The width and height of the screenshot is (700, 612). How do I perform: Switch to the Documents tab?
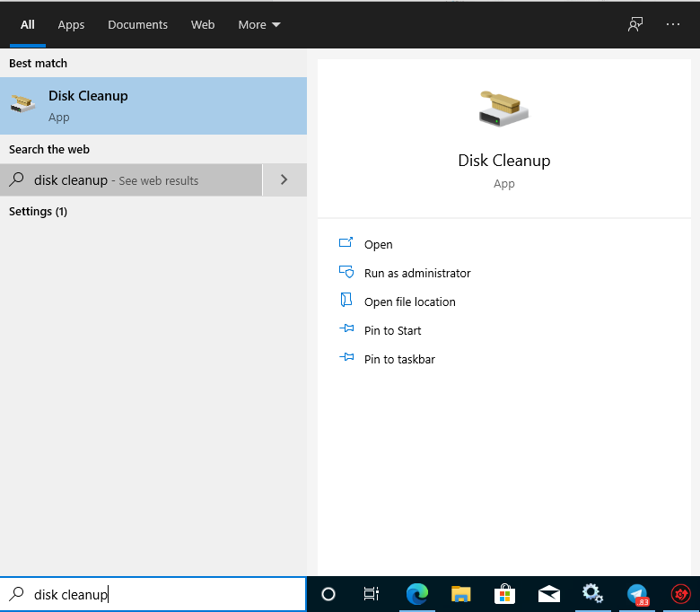click(x=137, y=24)
